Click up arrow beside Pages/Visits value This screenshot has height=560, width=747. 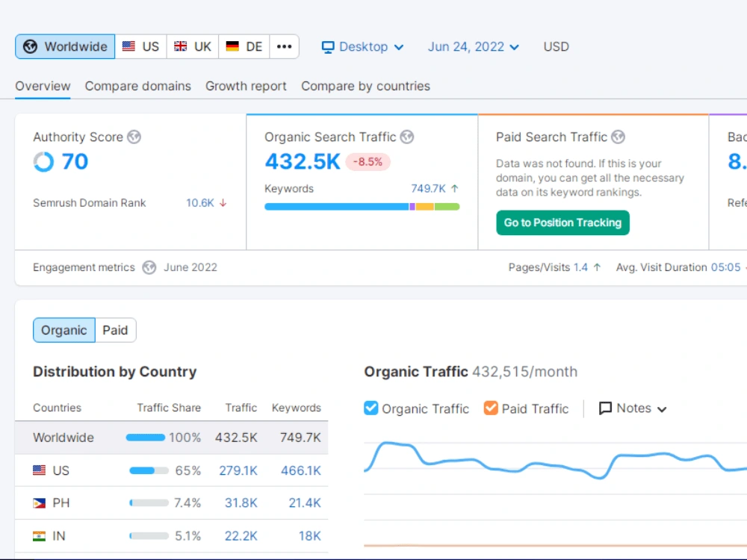pos(597,267)
